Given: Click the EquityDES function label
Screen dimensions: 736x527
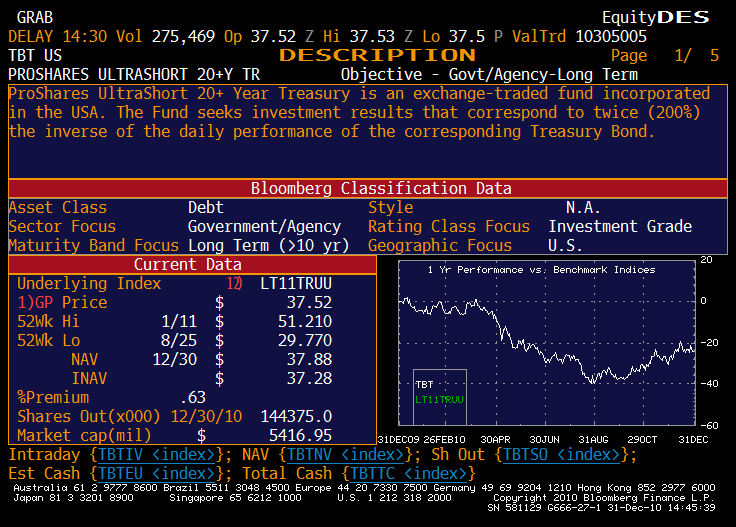Looking at the screenshot, I should [656, 17].
